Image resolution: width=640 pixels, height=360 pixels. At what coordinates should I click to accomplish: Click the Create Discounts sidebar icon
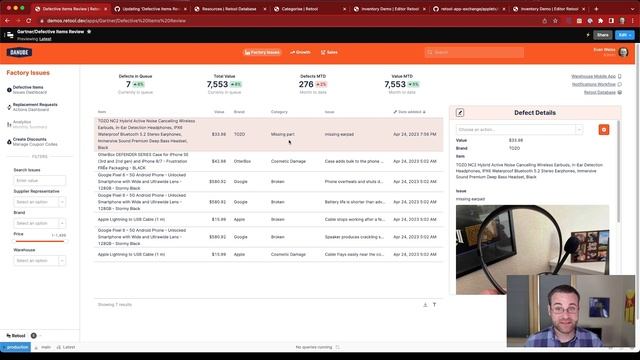[9, 142]
